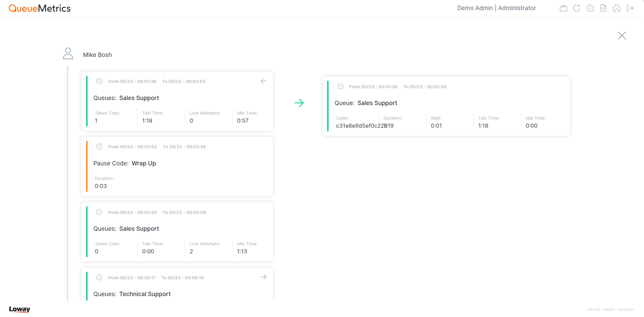Click the QueueMetrics logo
This screenshot has height=317, width=644.
pyautogui.click(x=39, y=8)
